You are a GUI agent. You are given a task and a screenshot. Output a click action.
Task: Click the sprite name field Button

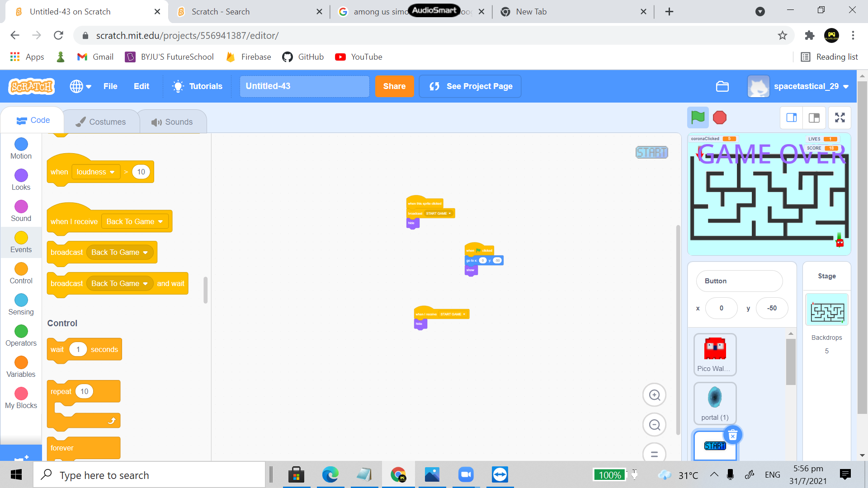point(739,281)
